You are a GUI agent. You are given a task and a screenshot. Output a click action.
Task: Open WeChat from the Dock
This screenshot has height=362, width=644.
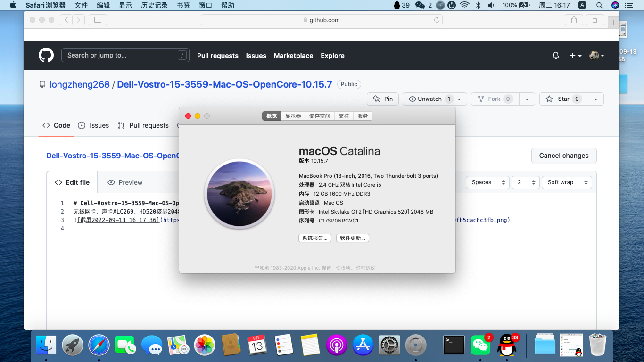point(480,346)
